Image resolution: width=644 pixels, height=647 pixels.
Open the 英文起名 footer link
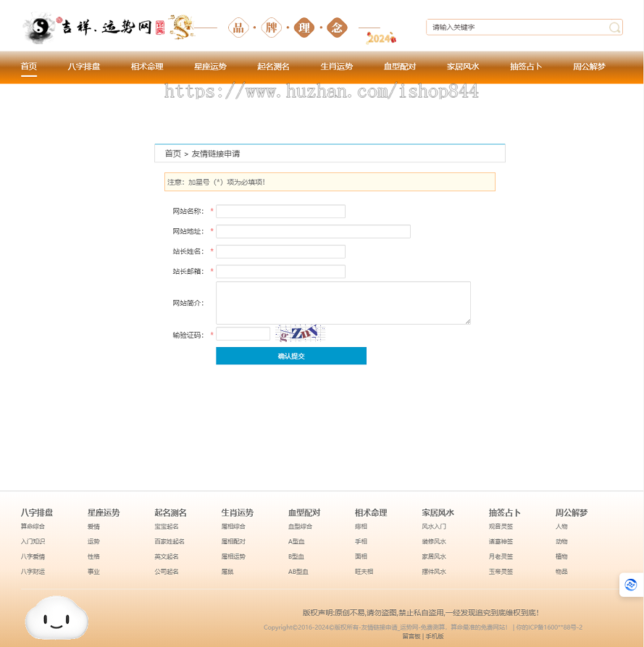(x=167, y=556)
